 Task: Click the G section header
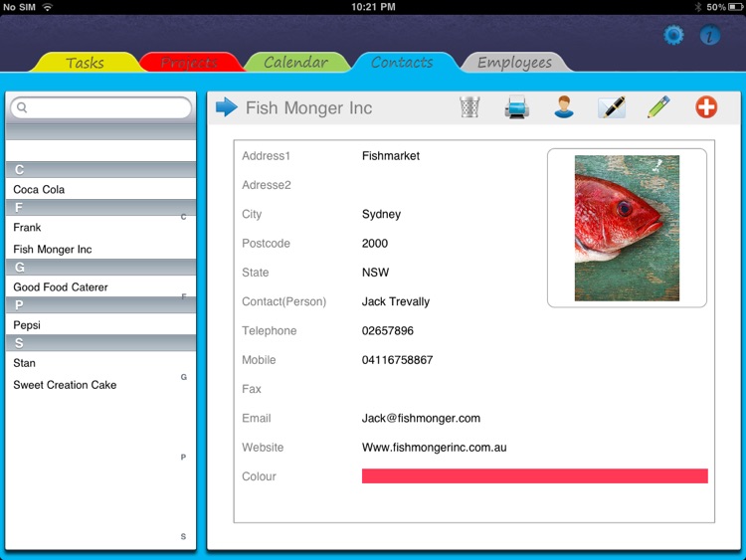tap(100, 268)
